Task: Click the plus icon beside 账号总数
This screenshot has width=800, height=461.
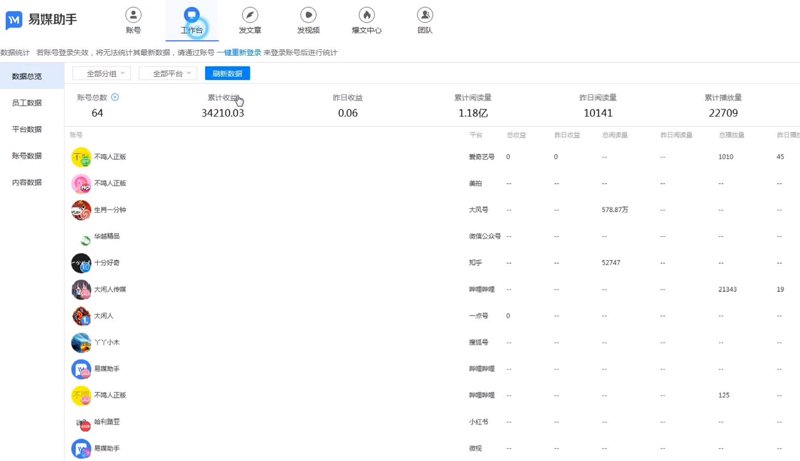Action: (x=115, y=97)
